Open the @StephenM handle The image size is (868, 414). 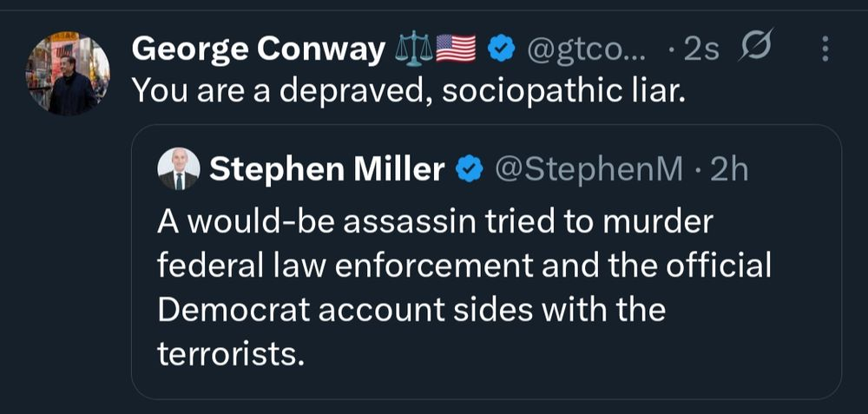tap(589, 170)
